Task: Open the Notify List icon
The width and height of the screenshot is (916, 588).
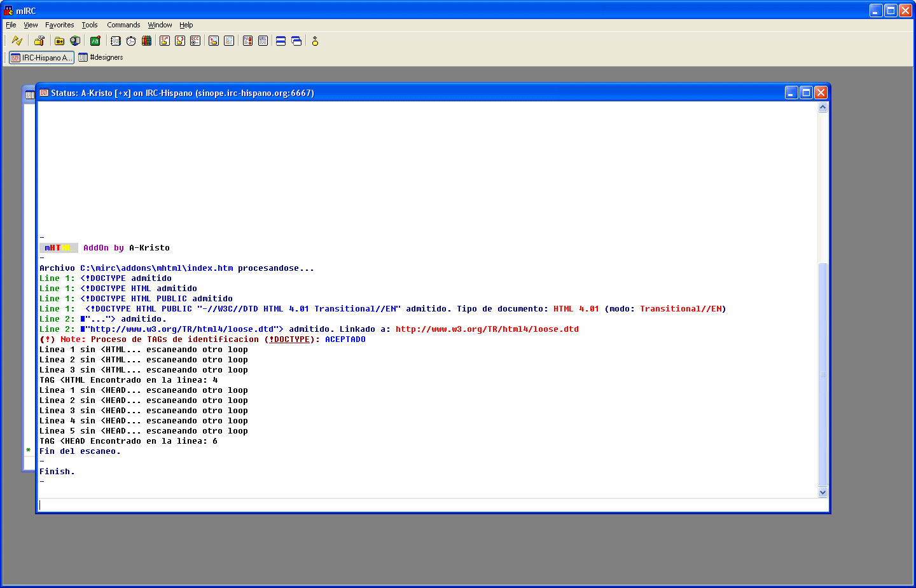Action: tap(247, 41)
